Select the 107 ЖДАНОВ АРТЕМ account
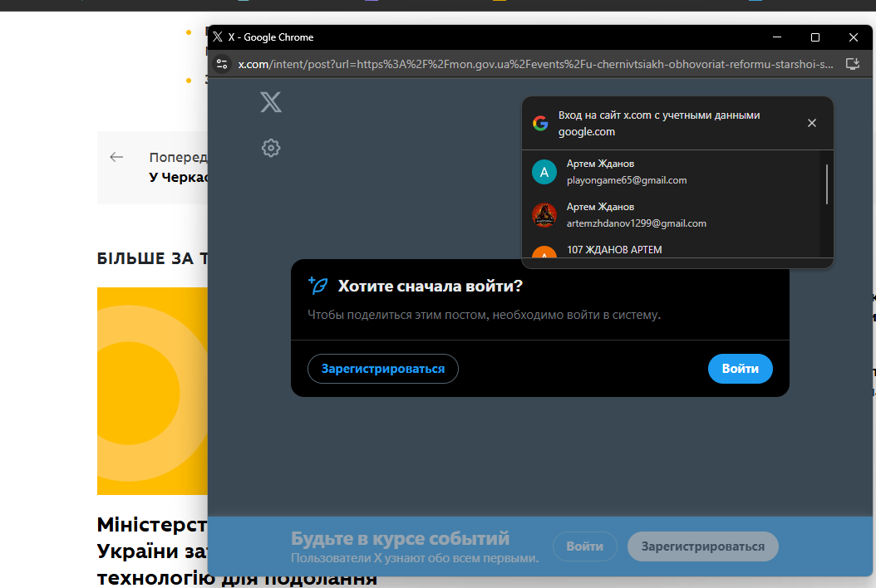This screenshot has height=588, width=876. coord(614,250)
